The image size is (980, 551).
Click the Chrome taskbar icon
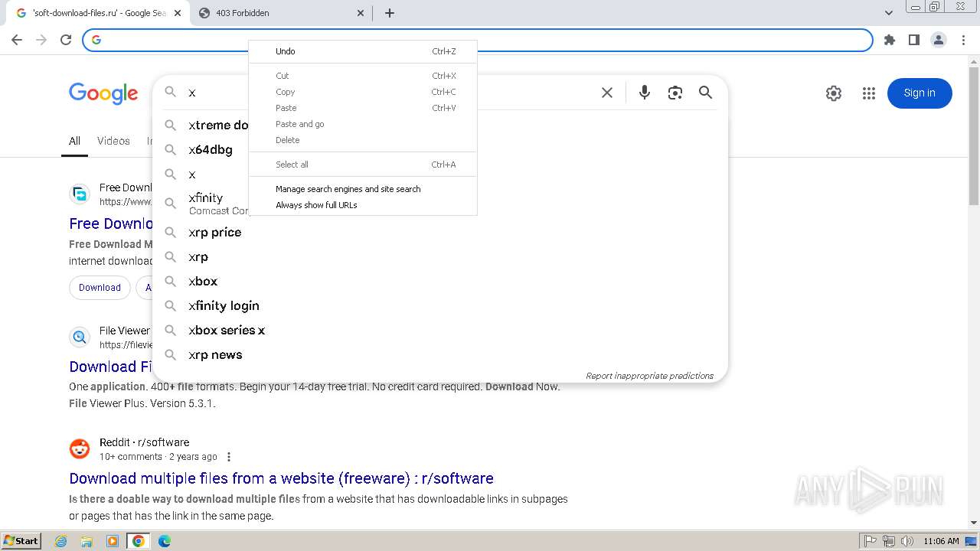(x=139, y=541)
